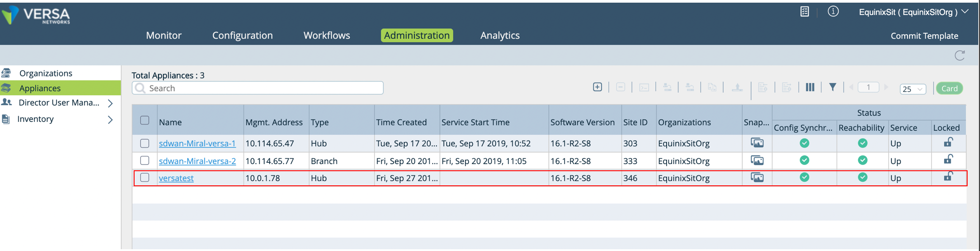
Task: Open the 25 rows-per-page dropdown
Action: click(x=912, y=89)
